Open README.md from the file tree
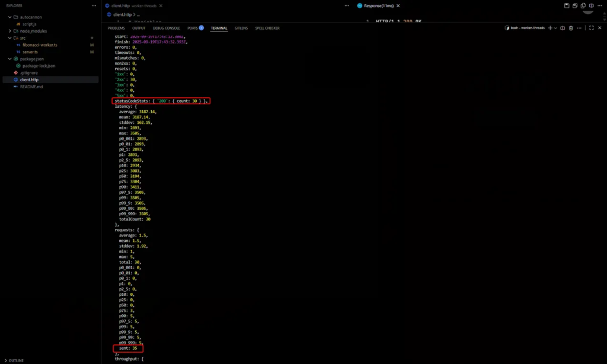The width and height of the screenshot is (607, 364). coord(31,86)
